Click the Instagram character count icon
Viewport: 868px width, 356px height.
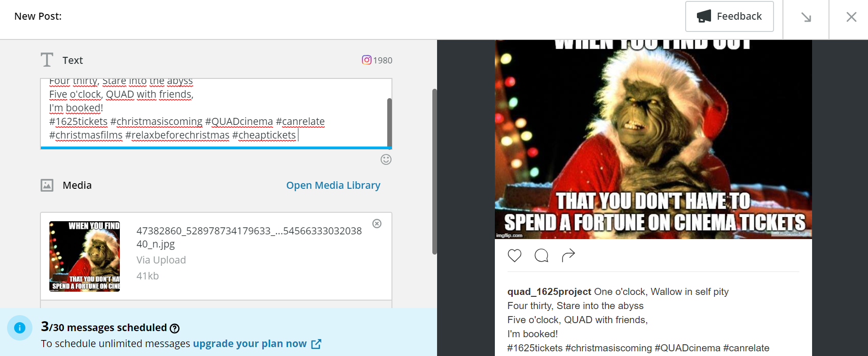click(x=367, y=60)
